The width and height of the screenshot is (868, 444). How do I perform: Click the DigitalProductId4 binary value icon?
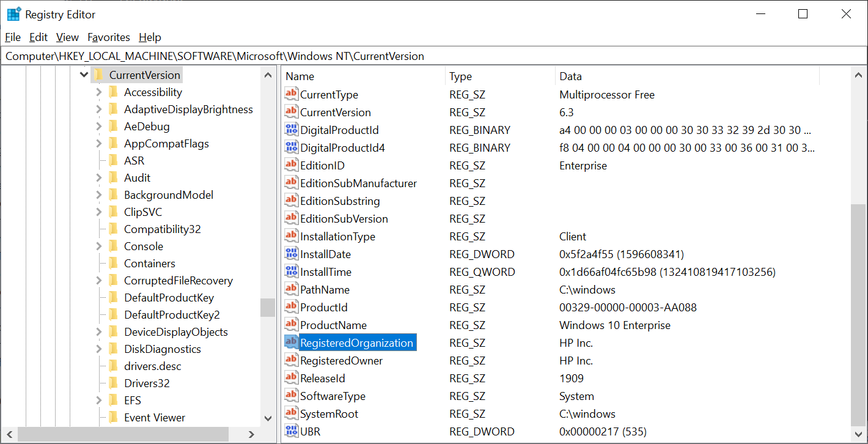(292, 147)
